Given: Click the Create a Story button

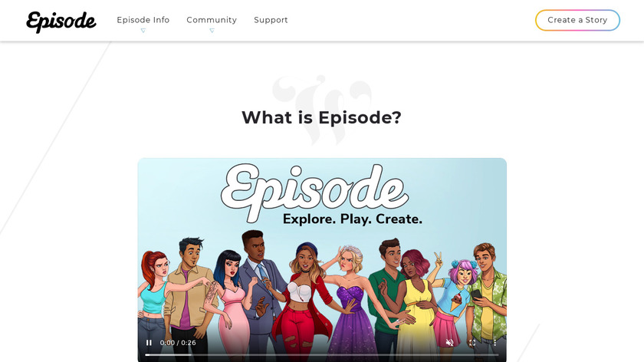Looking at the screenshot, I should (577, 20).
